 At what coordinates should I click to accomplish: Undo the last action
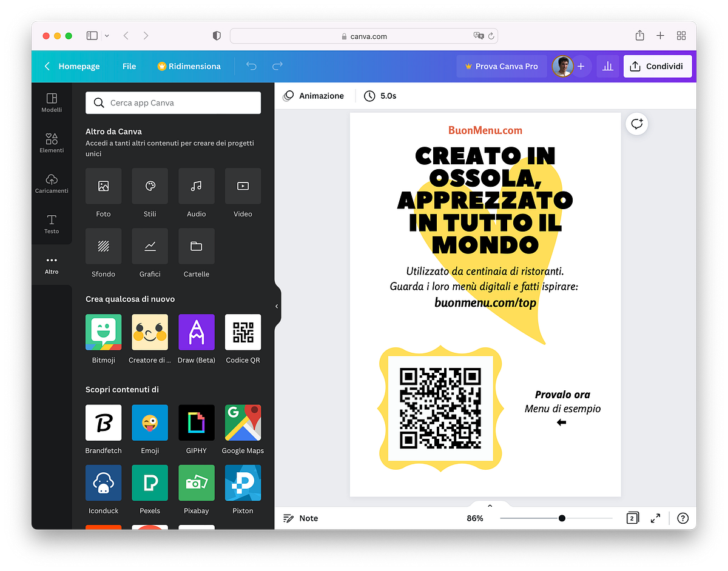[x=251, y=66]
